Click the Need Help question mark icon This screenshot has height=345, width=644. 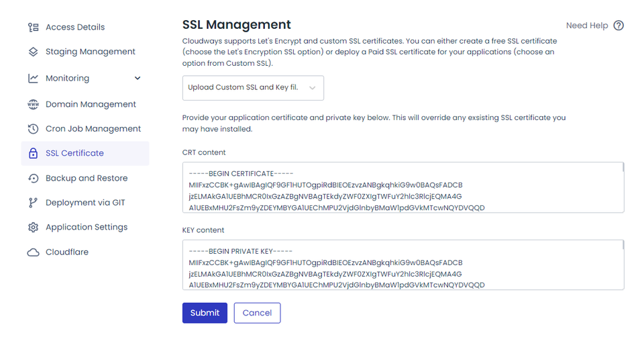coord(619,26)
